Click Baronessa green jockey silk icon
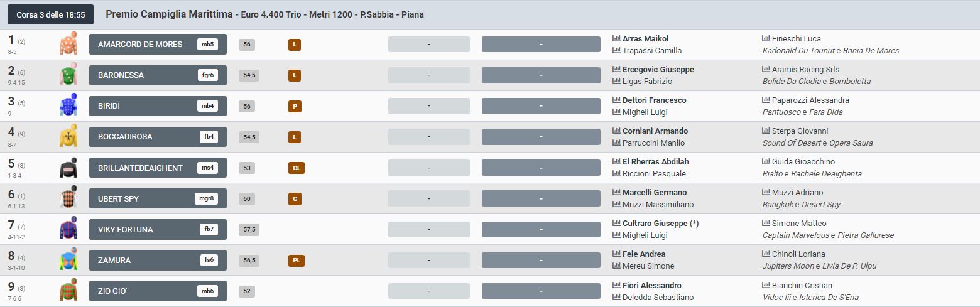The image size is (980, 307). [x=68, y=75]
